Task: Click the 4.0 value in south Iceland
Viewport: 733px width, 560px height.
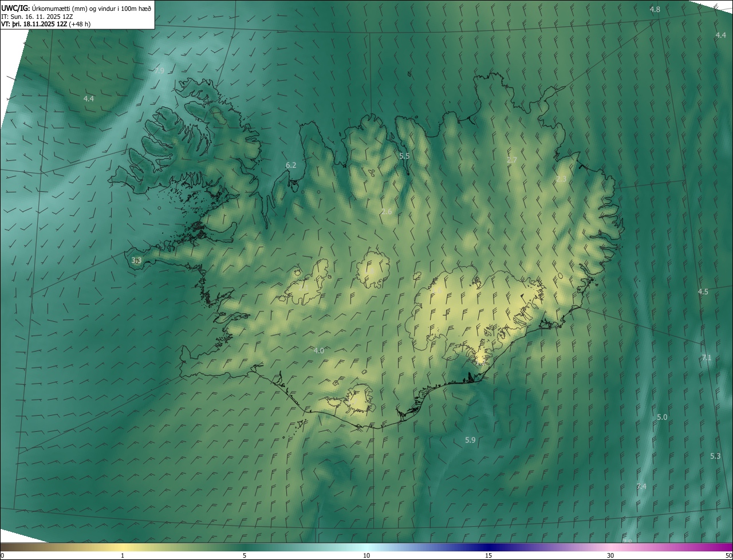Action: point(319,350)
